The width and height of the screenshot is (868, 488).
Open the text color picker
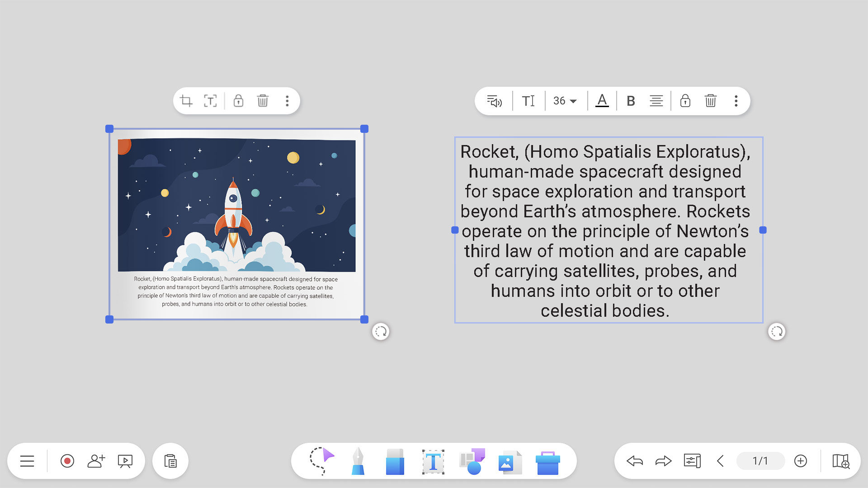[x=602, y=101]
